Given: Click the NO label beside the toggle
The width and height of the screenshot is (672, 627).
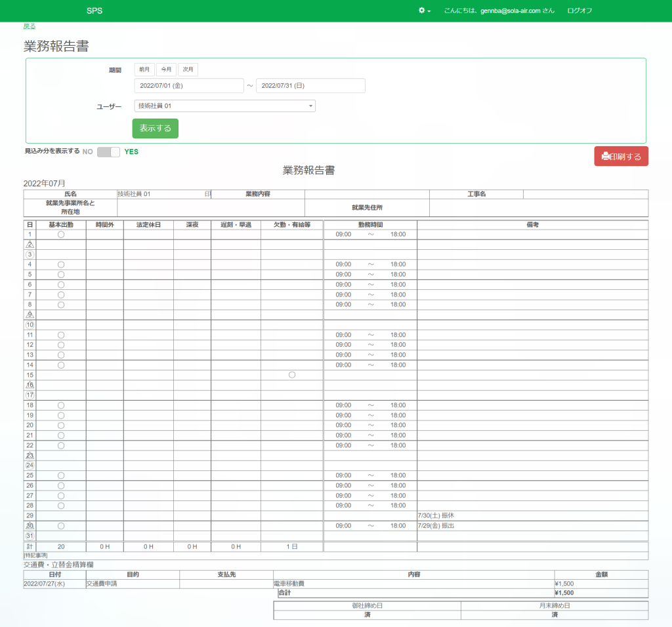Looking at the screenshot, I should click(x=87, y=152).
